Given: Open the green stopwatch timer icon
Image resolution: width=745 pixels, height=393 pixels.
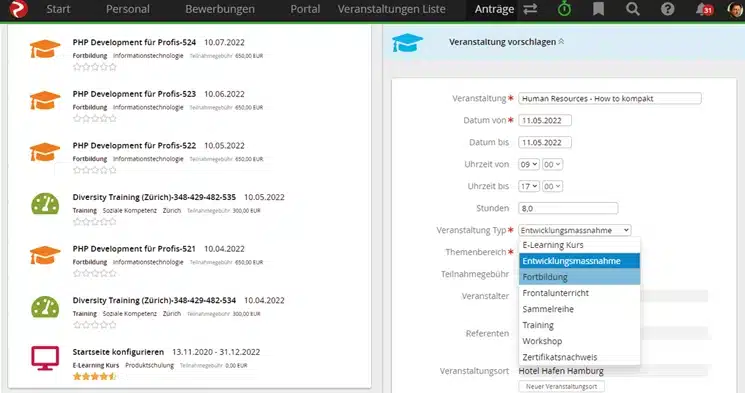Looking at the screenshot, I should pyautogui.click(x=564, y=9).
